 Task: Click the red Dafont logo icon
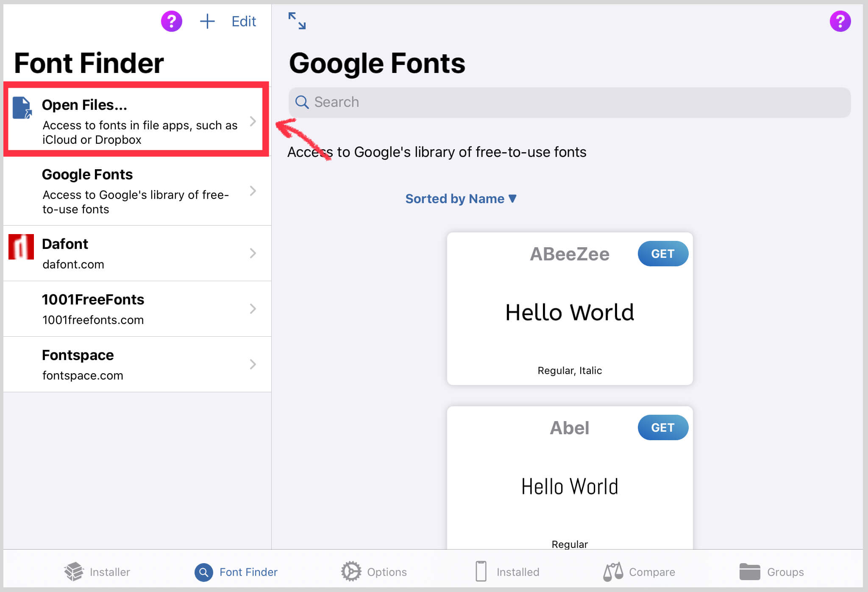(x=21, y=247)
